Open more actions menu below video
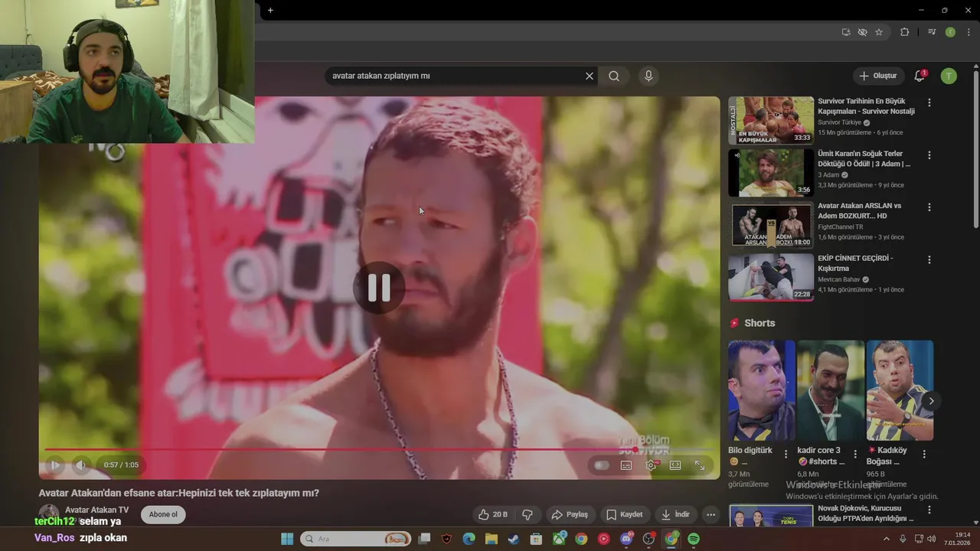Viewport: 980px width, 551px height. pos(711,514)
